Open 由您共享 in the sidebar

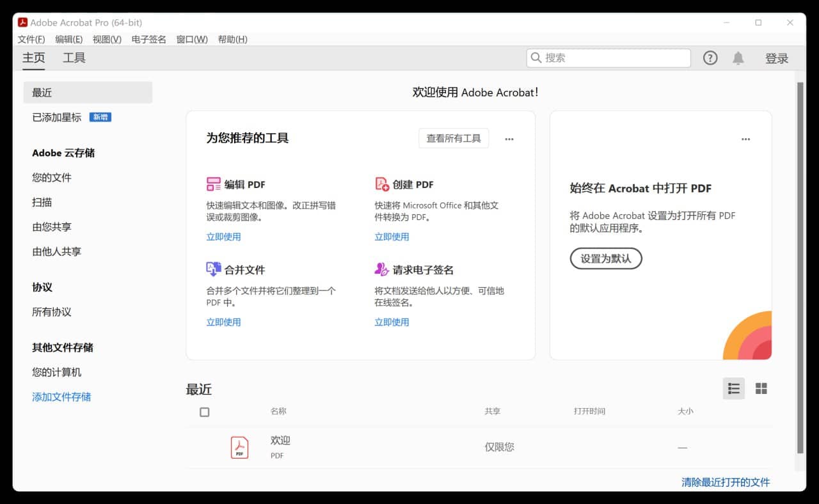[x=52, y=226]
